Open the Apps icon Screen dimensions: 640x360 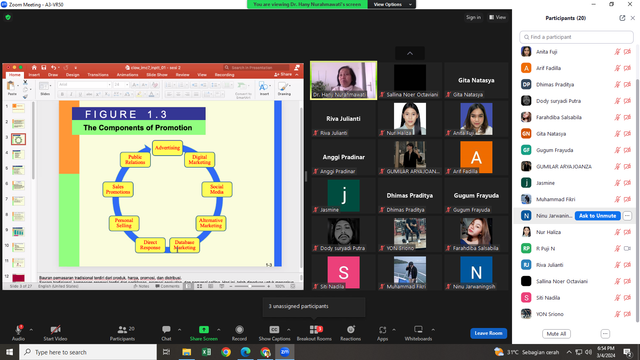tap(382, 329)
